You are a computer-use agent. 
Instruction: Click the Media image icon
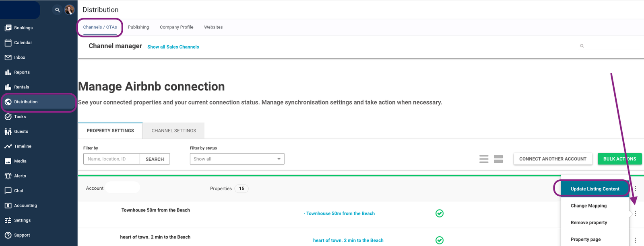8,161
